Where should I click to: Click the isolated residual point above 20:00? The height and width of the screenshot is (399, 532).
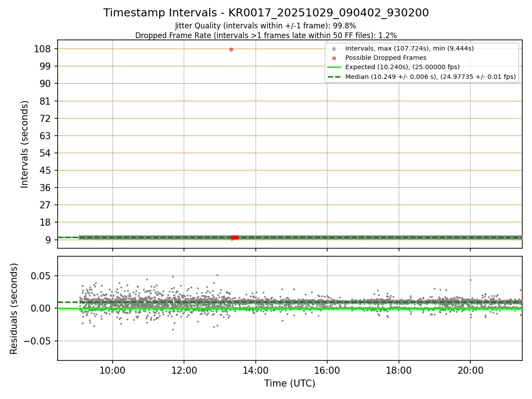[x=470, y=280]
